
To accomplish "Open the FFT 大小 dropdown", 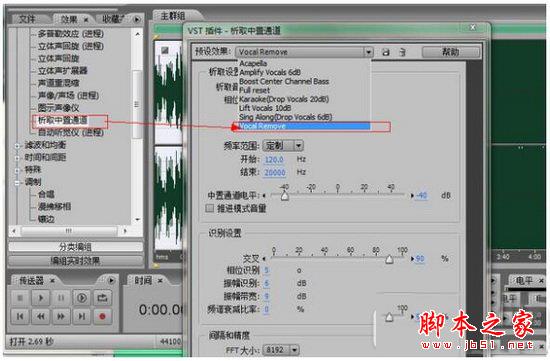I will [x=281, y=350].
